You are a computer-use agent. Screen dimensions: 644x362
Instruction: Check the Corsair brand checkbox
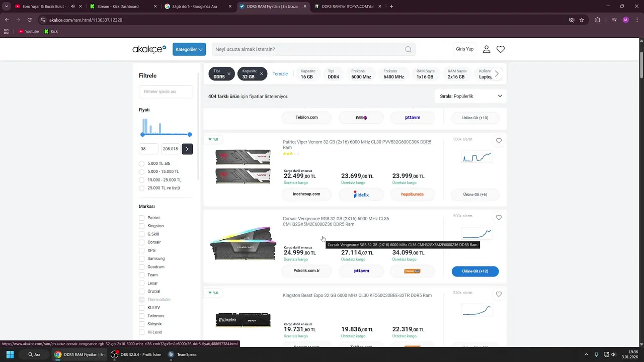[141, 242]
